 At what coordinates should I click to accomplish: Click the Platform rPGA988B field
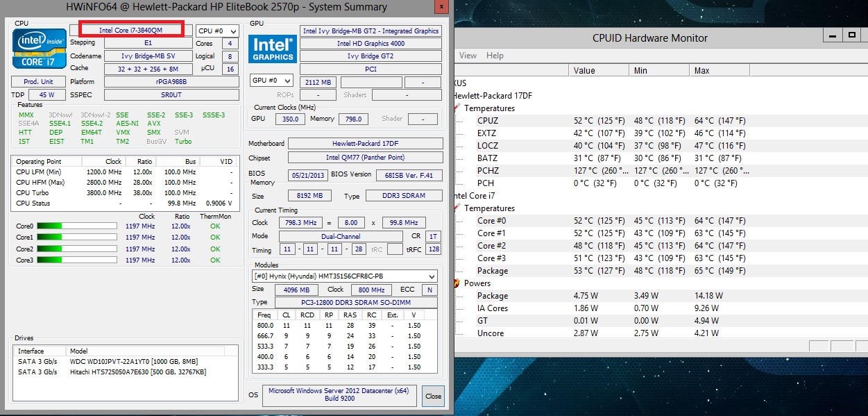tap(171, 81)
